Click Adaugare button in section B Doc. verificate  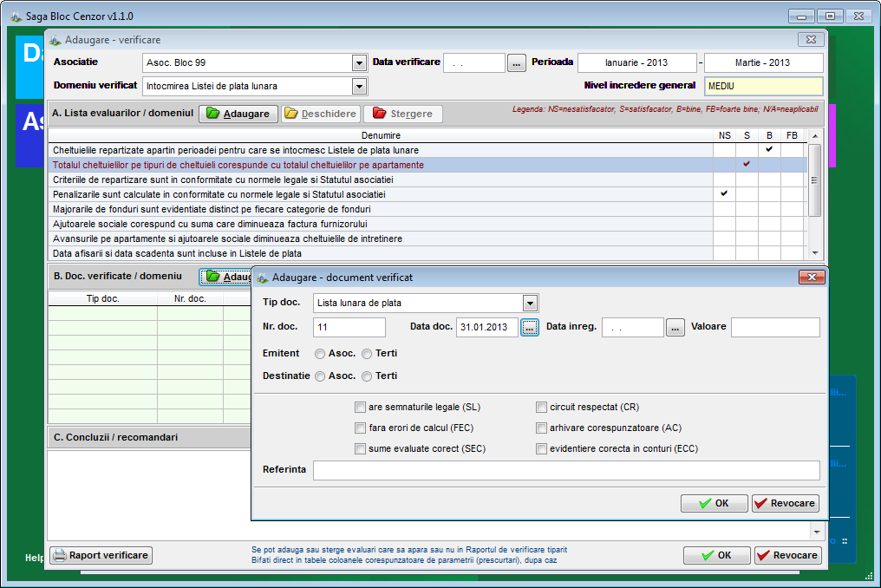coord(225,277)
